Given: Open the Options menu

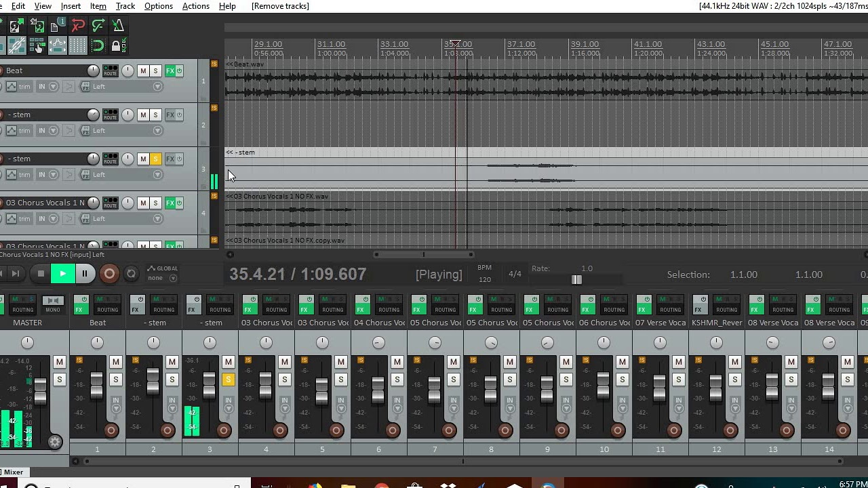Looking at the screenshot, I should pos(159,6).
